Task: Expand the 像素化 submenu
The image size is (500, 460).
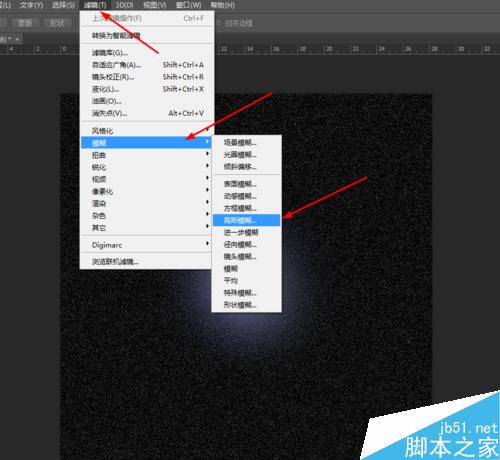Action: click(x=146, y=191)
